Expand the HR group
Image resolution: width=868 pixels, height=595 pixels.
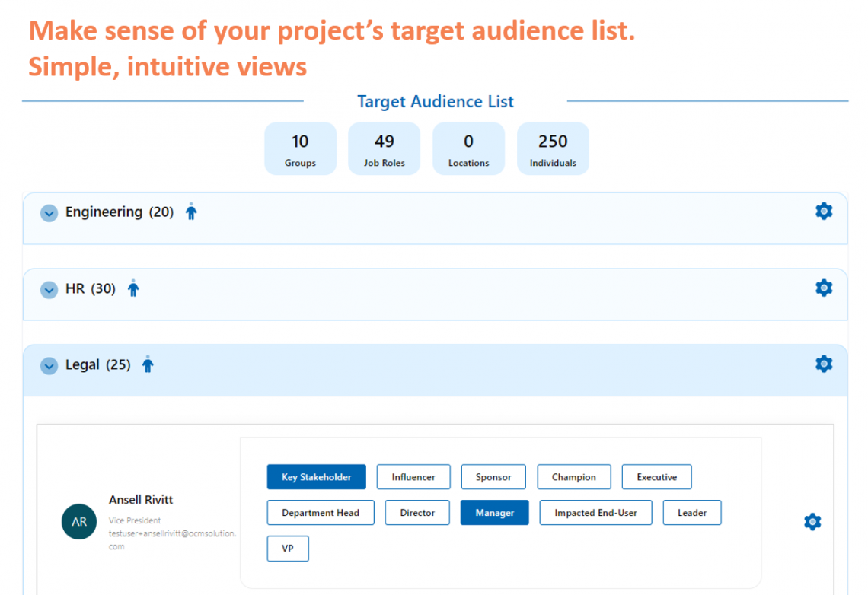[x=49, y=290]
